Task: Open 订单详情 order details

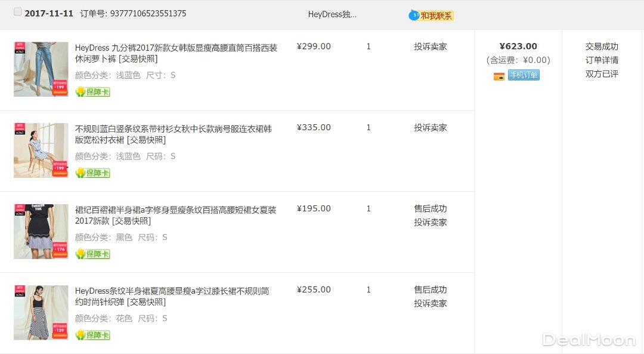Action: pos(602,60)
